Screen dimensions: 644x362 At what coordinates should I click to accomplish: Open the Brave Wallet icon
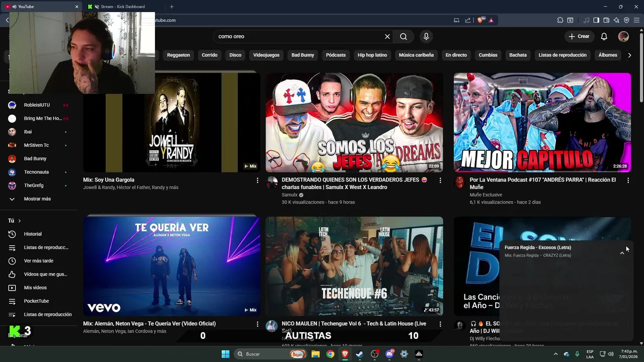pos(606,20)
